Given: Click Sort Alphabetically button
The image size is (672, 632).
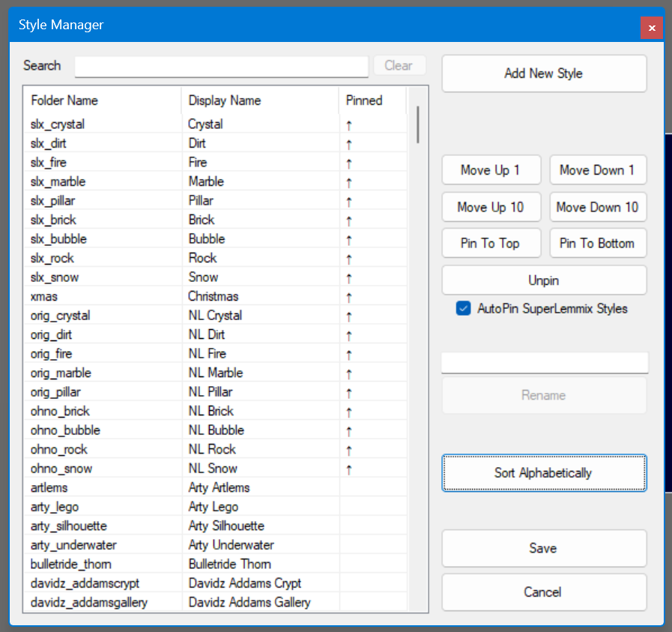Looking at the screenshot, I should (543, 473).
